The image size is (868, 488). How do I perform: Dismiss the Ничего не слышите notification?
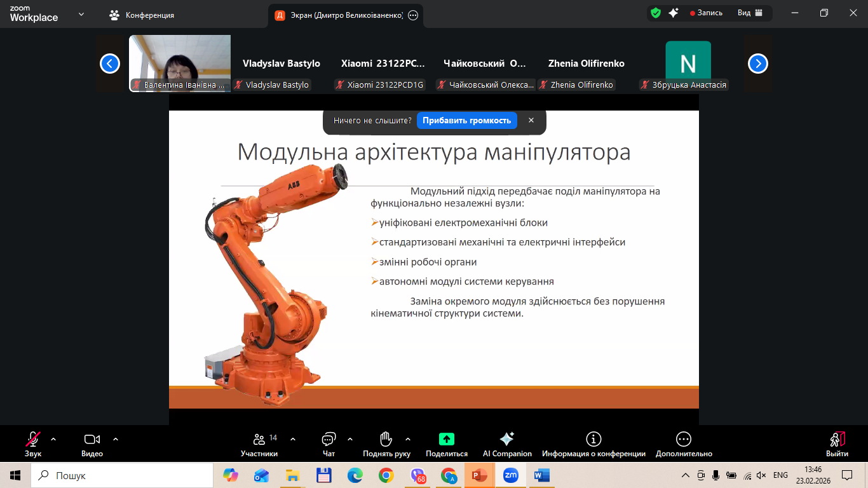point(531,121)
